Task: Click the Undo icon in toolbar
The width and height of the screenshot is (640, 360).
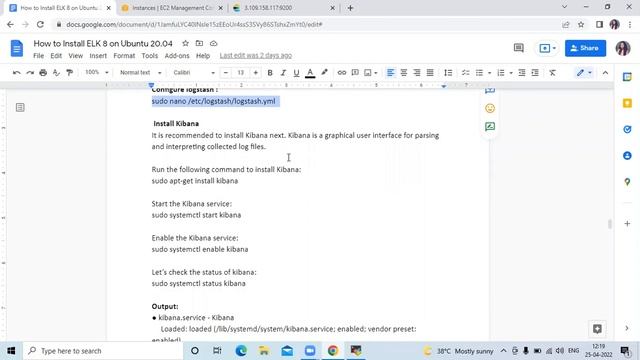Action: coord(17,73)
